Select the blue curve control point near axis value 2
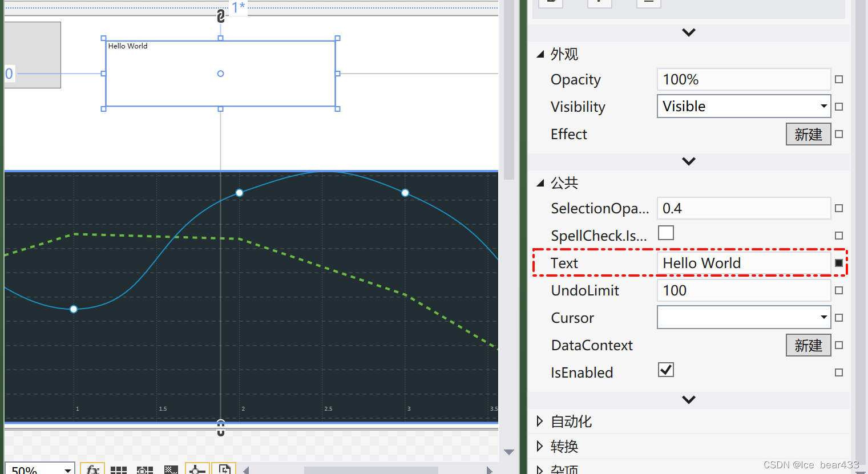The height and width of the screenshot is (474, 868). pos(240,193)
